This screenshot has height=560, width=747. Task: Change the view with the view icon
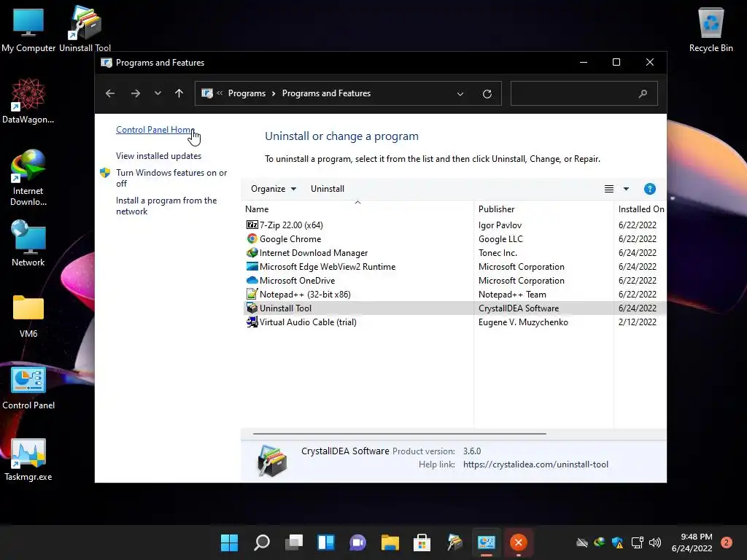pyautogui.click(x=609, y=189)
